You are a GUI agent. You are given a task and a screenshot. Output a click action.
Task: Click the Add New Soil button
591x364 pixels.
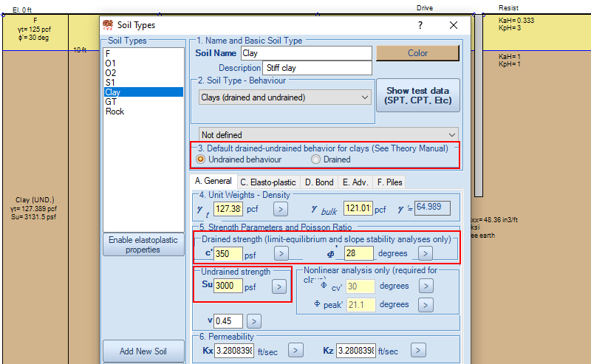143,351
